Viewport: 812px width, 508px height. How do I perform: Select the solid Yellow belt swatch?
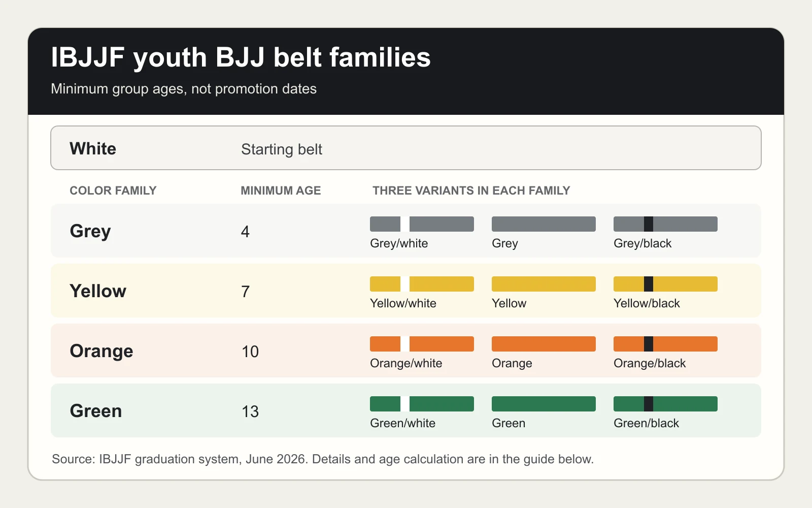(x=544, y=284)
